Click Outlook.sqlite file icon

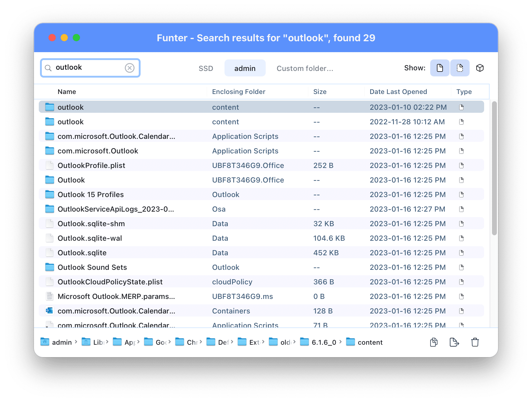click(50, 253)
